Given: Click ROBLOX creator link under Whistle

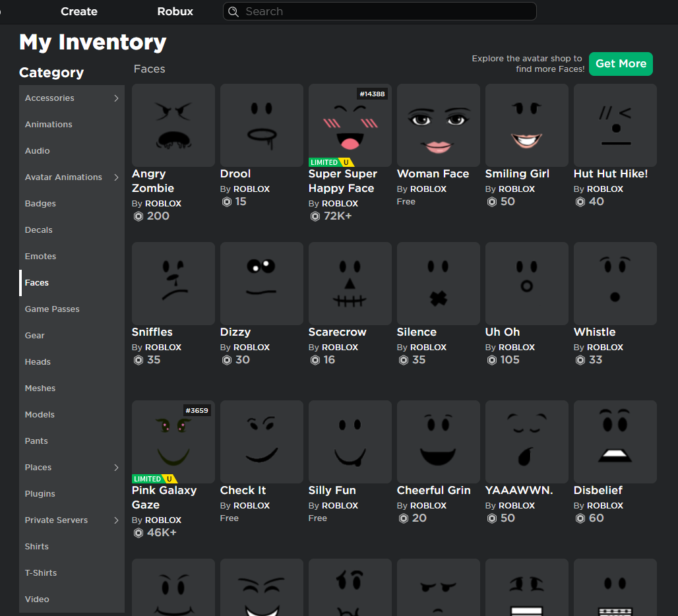Looking at the screenshot, I should tap(605, 347).
